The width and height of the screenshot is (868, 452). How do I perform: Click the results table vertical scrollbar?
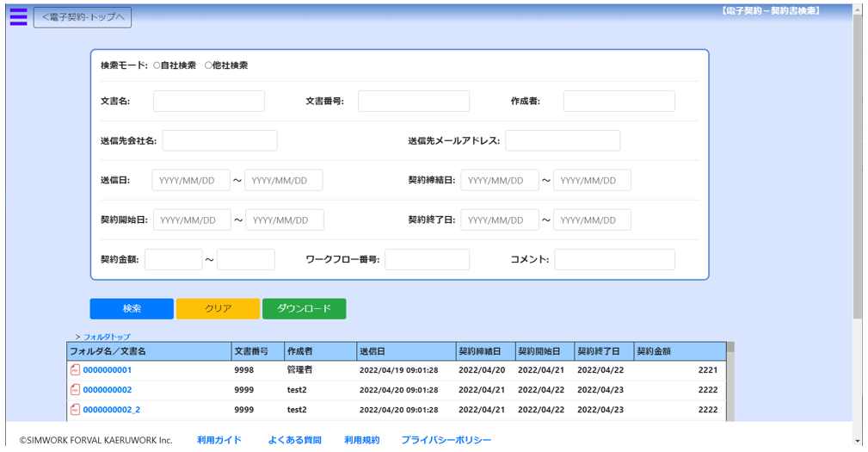[x=730, y=382]
